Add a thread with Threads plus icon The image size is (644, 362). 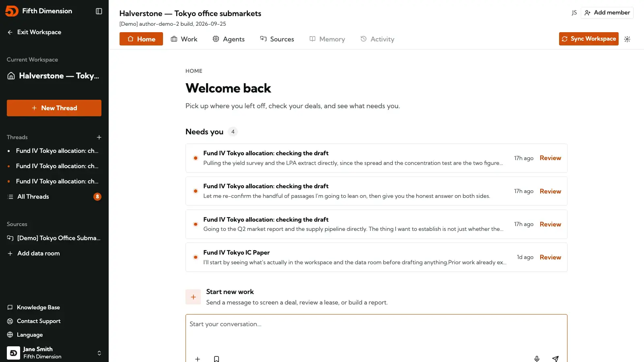point(99,137)
